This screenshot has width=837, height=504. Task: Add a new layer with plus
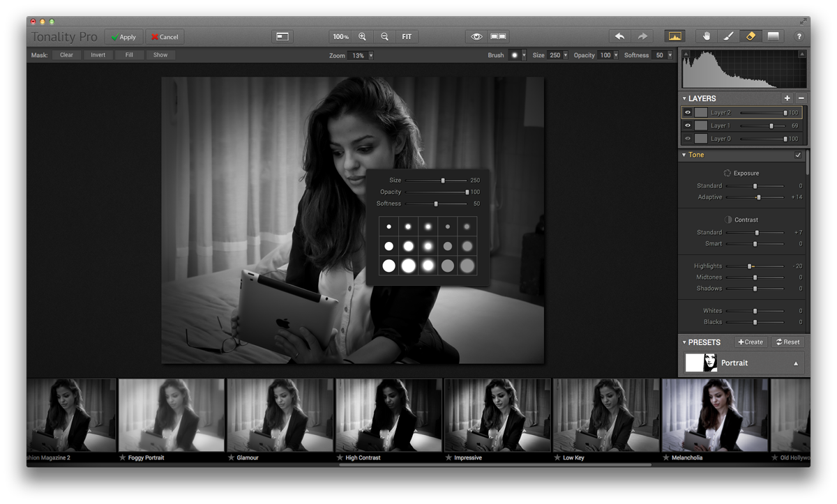[787, 99]
